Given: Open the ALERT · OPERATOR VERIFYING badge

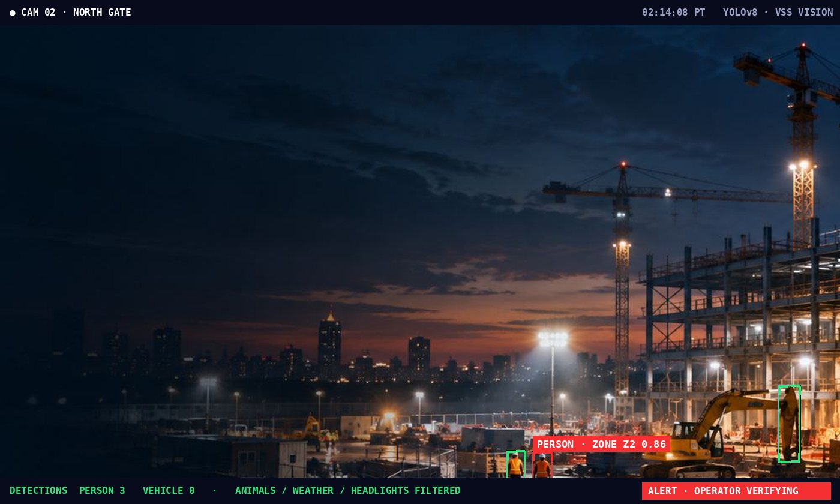Looking at the screenshot, I should pyautogui.click(x=736, y=491).
